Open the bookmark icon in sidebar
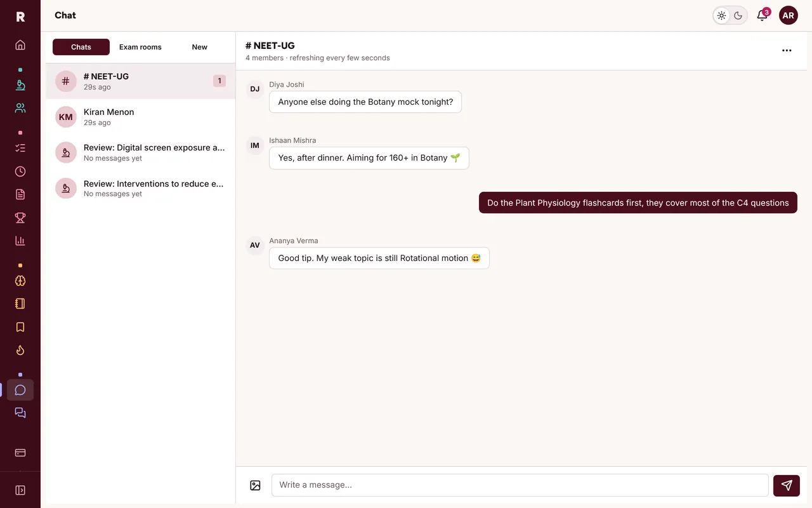Viewport: 812px width, 508px height. click(20, 327)
